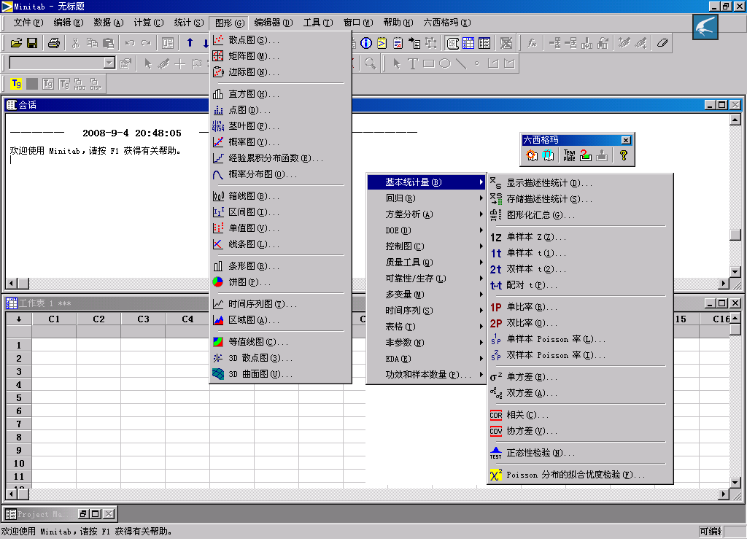Select the line drawing tool
This screenshot has height=560, width=747.
pos(461,63)
